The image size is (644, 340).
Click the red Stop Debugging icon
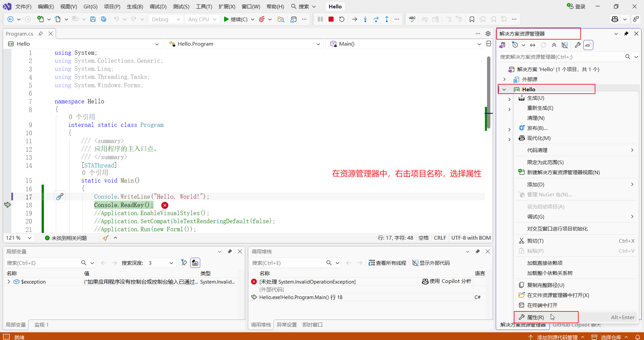point(331,19)
